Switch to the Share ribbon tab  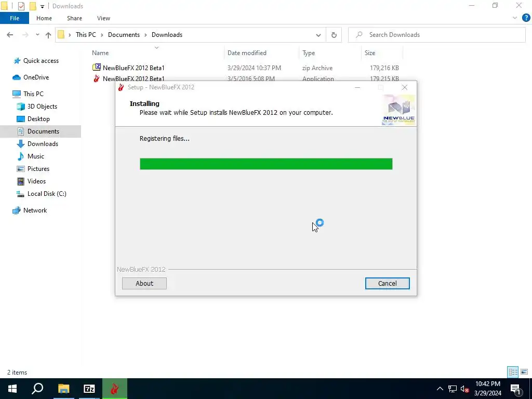point(74,18)
